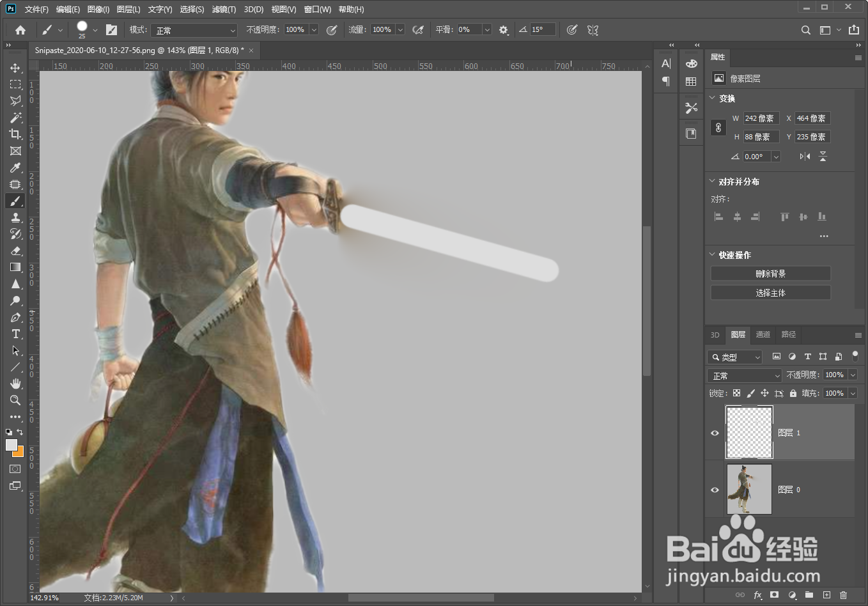The width and height of the screenshot is (868, 606).
Task: Open brush preset picker arrow
Action: click(95, 30)
